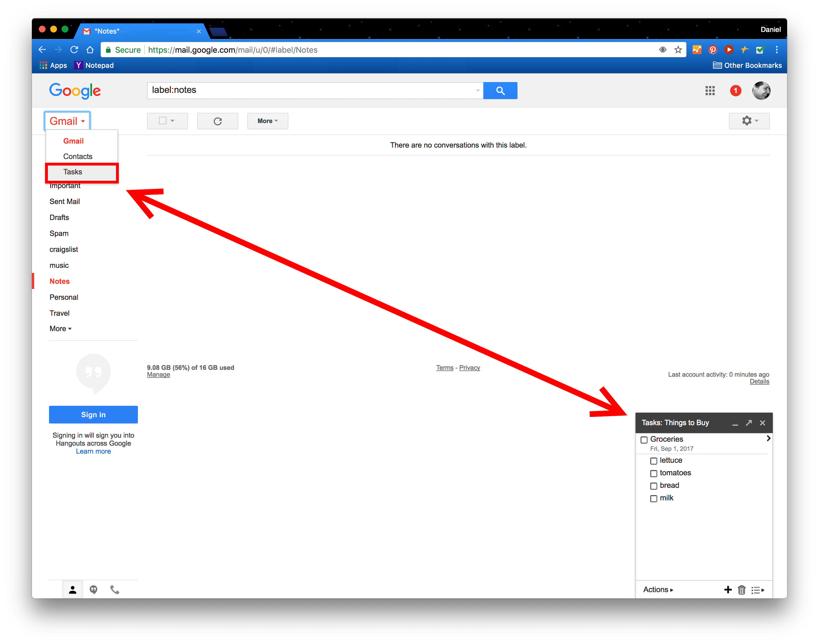Click the Manage storage link
Screen dimensions: 819x644
(158, 374)
